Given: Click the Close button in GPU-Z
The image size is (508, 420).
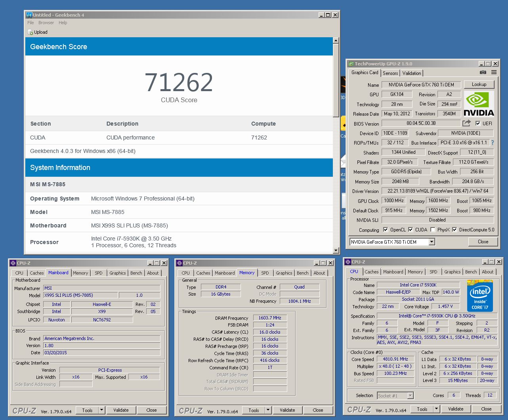Looking at the screenshot, I should [483, 242].
